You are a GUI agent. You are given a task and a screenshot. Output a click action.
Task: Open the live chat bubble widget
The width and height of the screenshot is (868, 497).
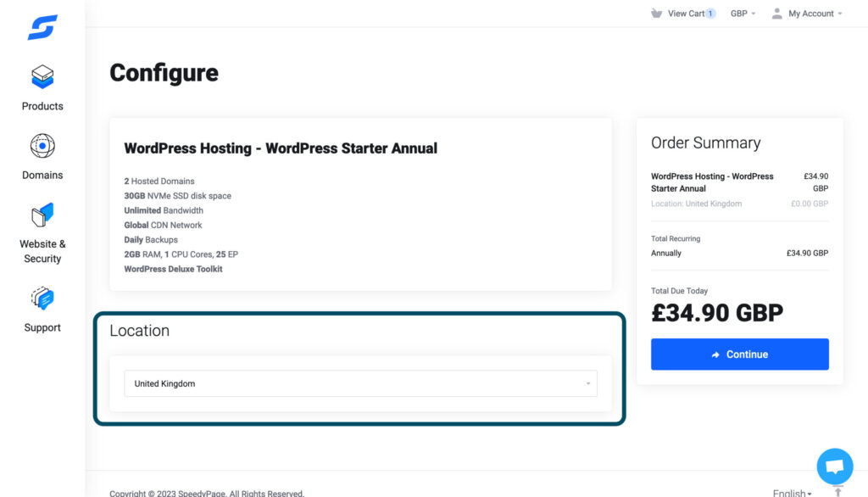click(x=834, y=466)
